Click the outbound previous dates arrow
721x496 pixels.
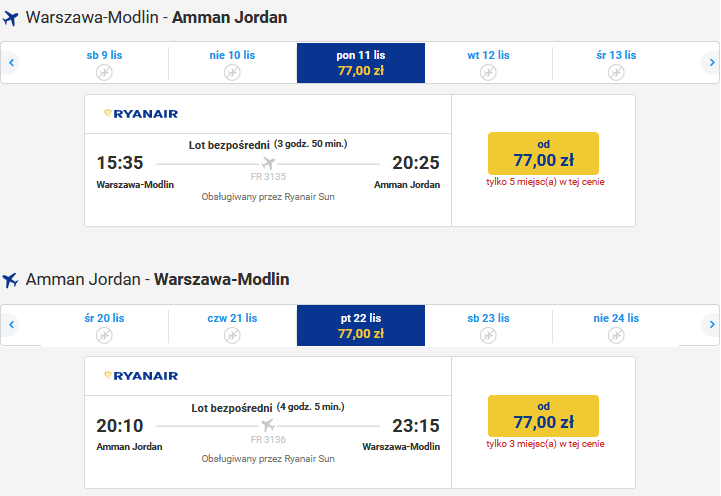coord(11,63)
